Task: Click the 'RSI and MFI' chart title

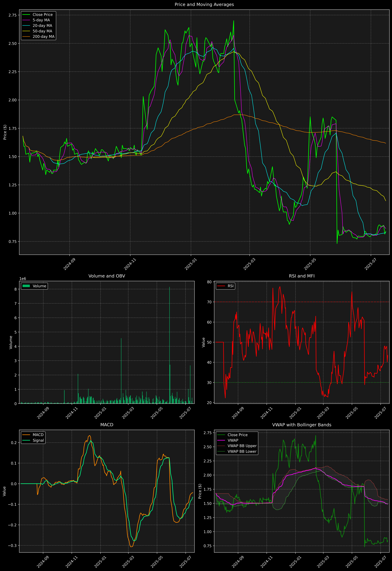Action: pos(302,276)
